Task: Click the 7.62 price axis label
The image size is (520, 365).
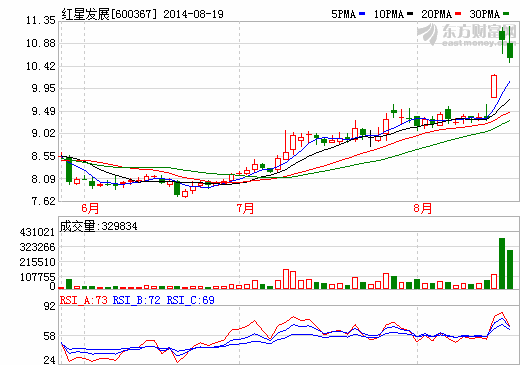Action: [43, 201]
